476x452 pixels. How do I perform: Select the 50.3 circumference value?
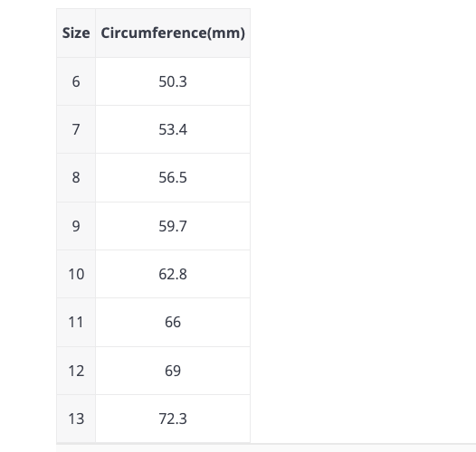click(x=173, y=81)
